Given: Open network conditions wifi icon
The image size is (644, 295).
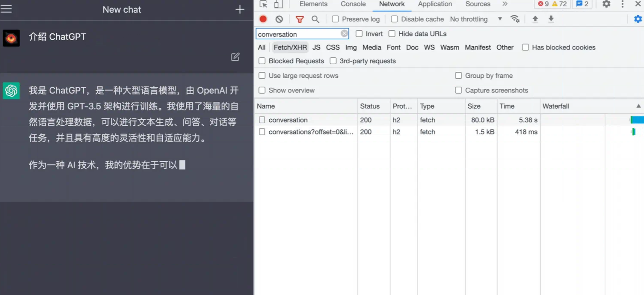Looking at the screenshot, I should coord(515,19).
